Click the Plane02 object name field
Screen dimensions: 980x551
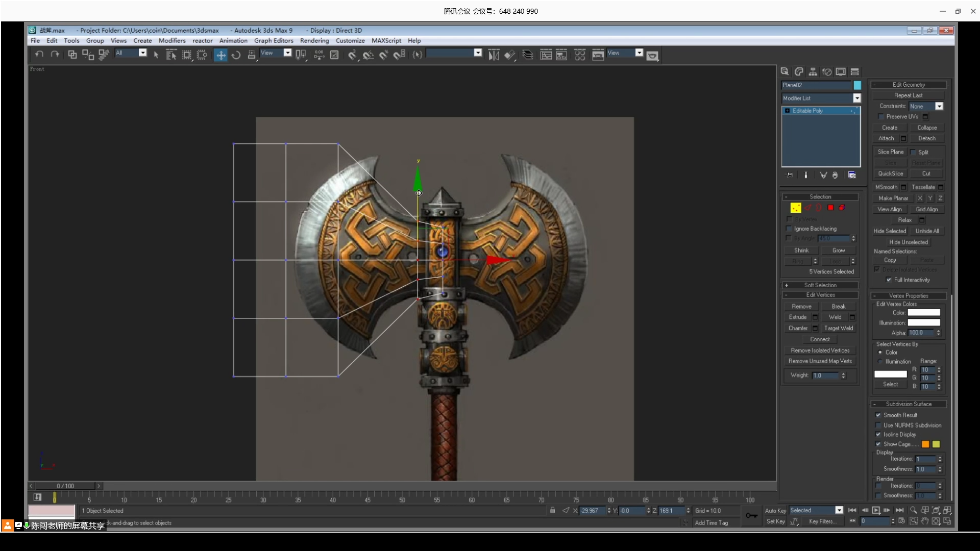[816, 85]
